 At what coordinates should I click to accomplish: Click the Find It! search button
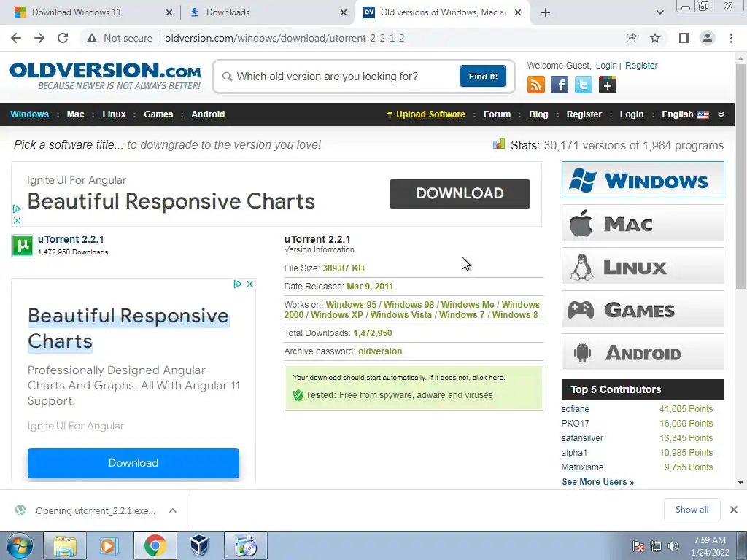[x=483, y=76]
